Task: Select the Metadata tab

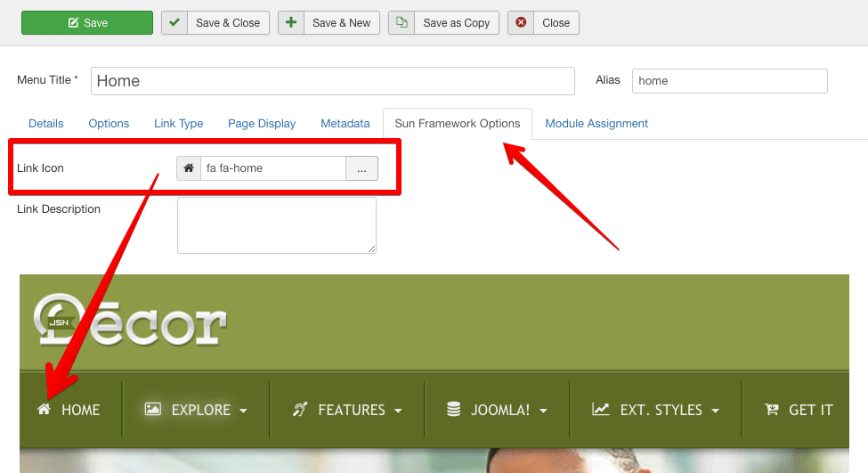Action: point(345,124)
